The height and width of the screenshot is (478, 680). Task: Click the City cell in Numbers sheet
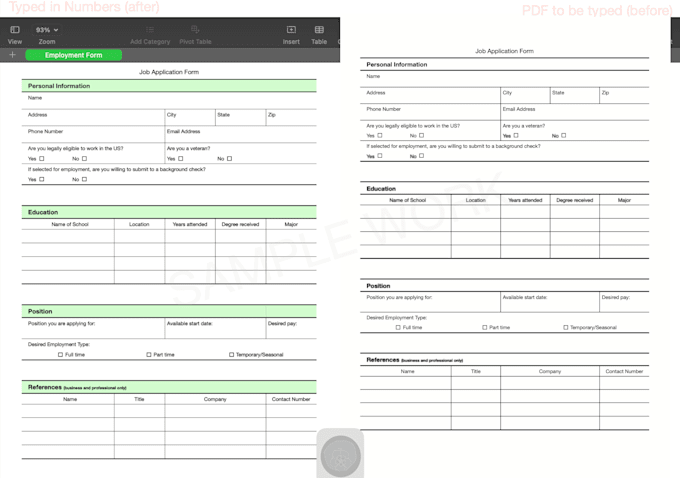[190, 118]
